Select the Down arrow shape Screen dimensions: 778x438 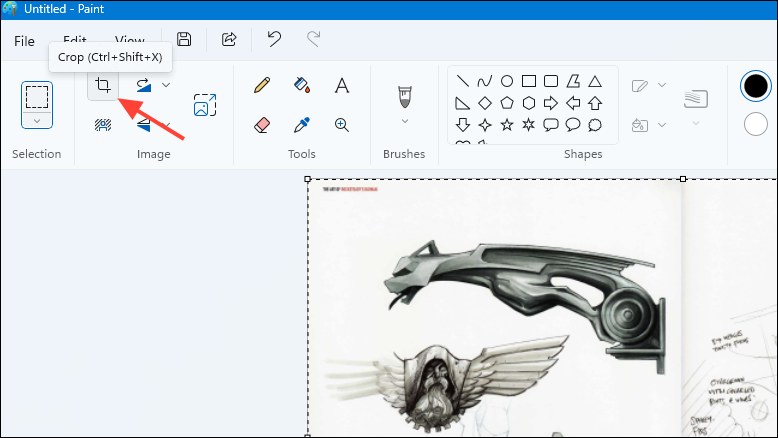(462, 125)
